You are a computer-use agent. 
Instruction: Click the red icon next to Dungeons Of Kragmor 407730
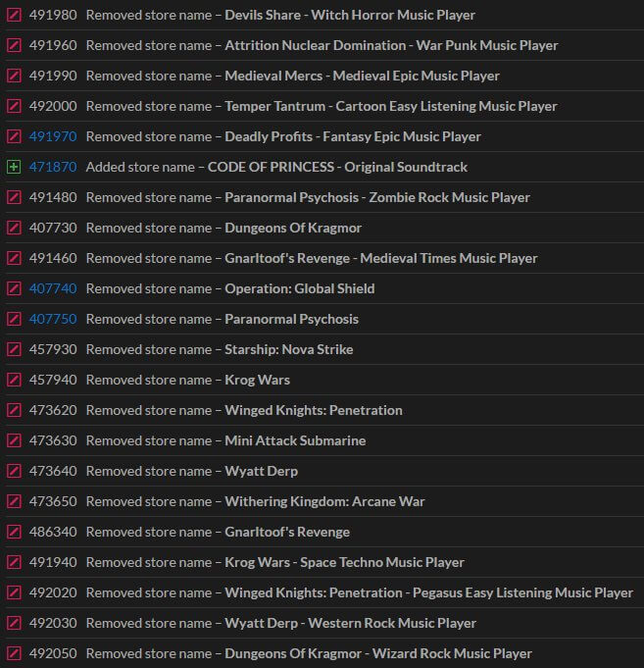point(14,229)
